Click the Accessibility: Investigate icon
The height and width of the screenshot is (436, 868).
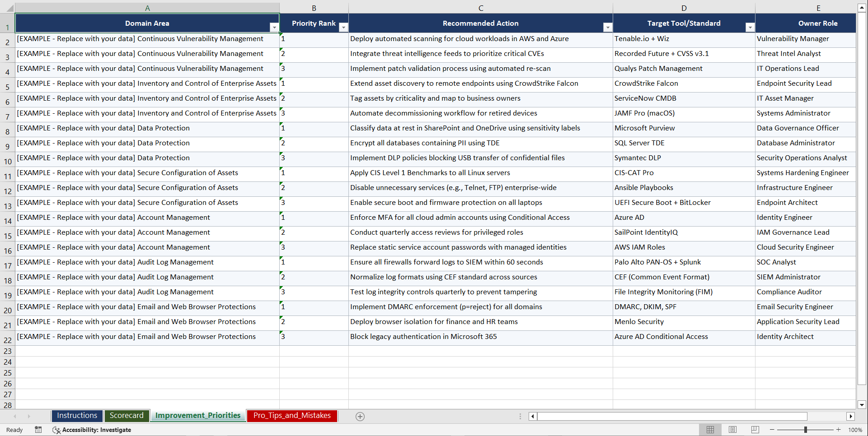(56, 430)
